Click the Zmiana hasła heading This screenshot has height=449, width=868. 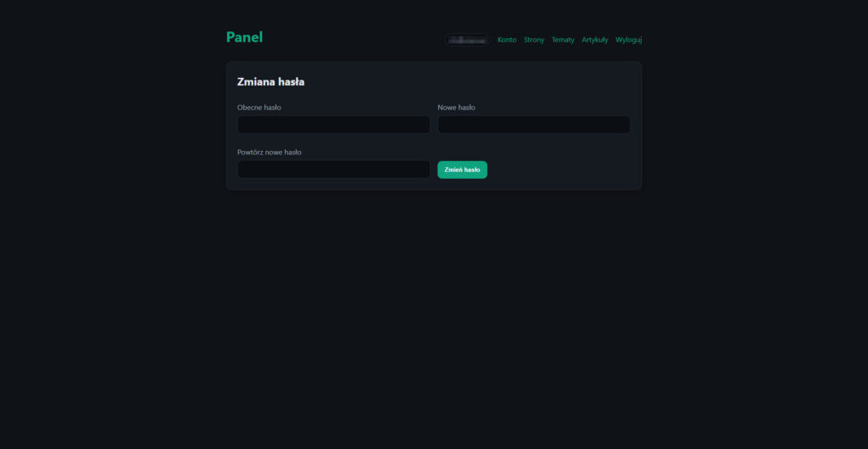pyautogui.click(x=270, y=82)
